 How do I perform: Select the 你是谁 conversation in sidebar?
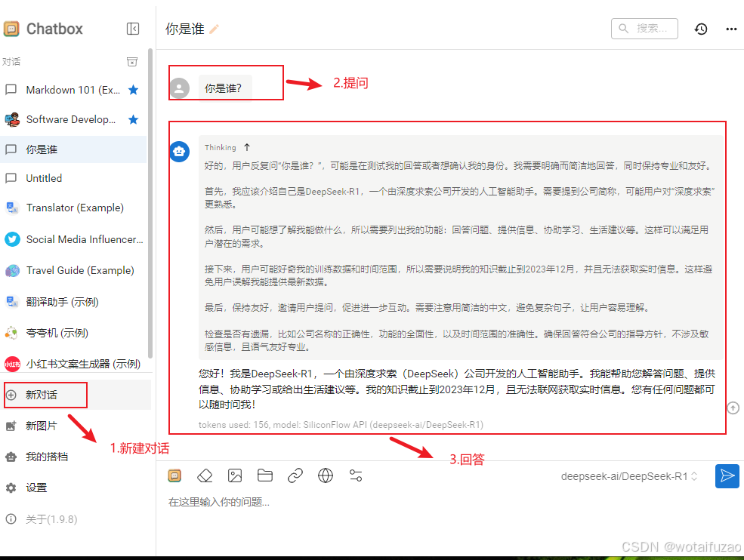click(x=73, y=149)
